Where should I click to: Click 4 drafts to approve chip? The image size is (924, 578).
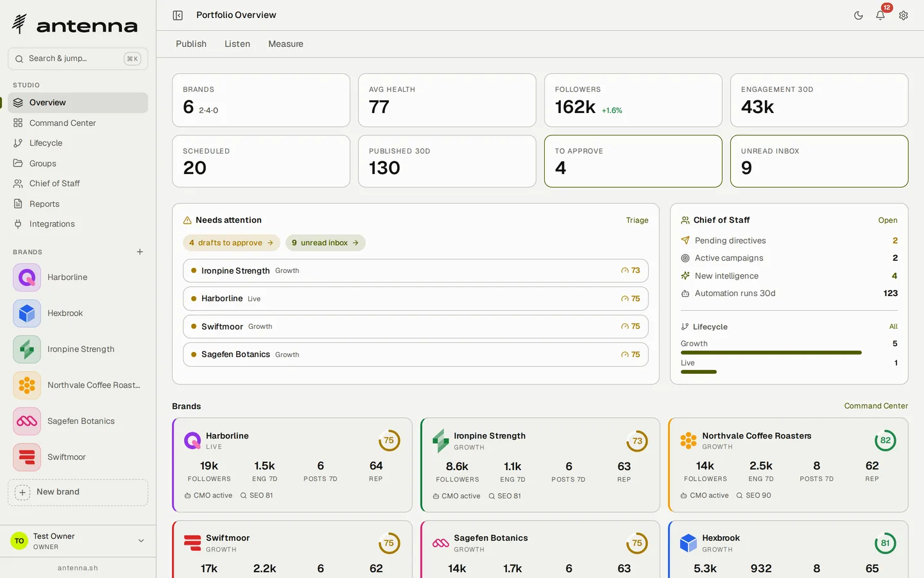[x=232, y=243]
